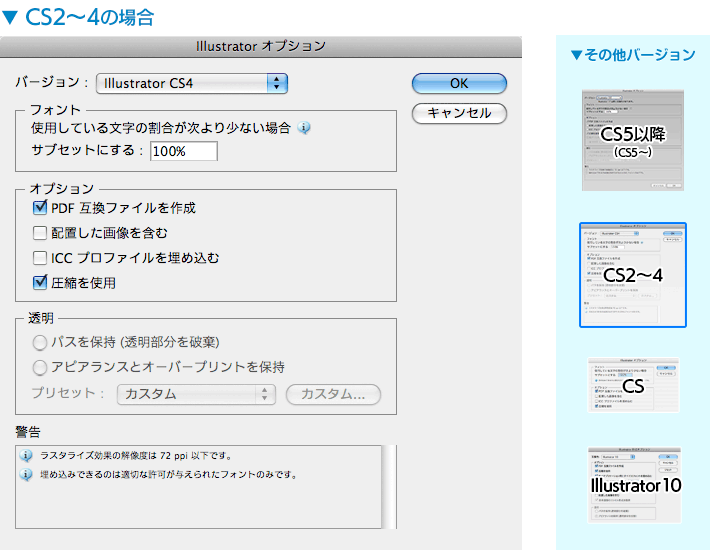The height and width of the screenshot is (550, 710).
Task: Click the second warning info icon
Action: coord(25,474)
